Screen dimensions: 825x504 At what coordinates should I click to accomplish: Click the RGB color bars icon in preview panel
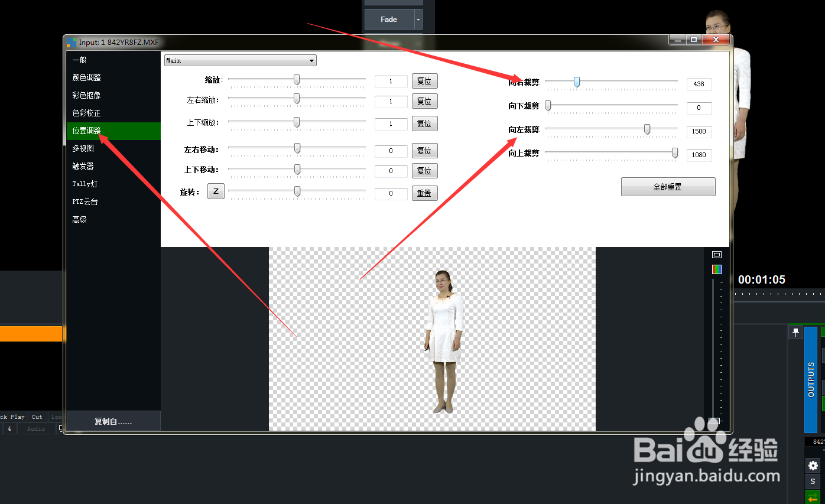point(716,269)
